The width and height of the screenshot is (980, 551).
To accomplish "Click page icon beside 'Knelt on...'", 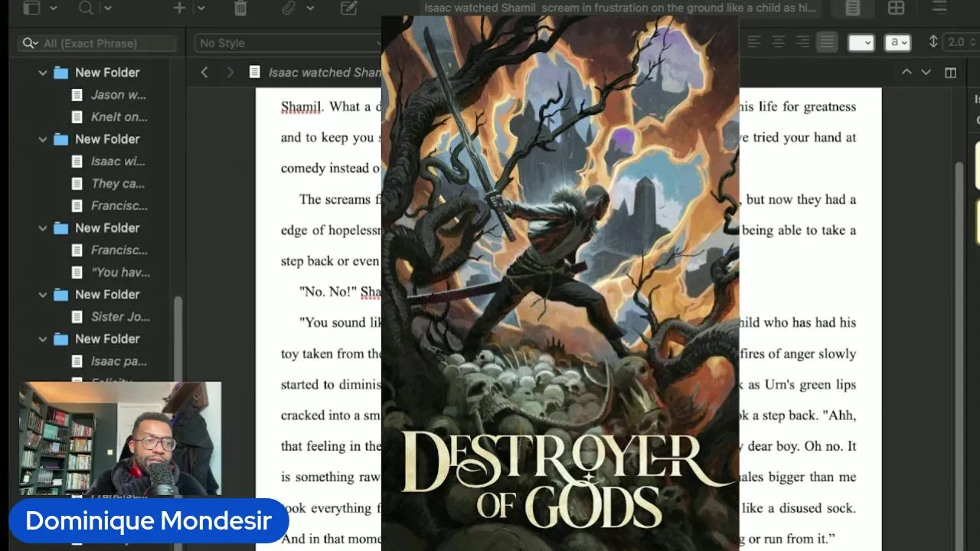I will tap(77, 117).
